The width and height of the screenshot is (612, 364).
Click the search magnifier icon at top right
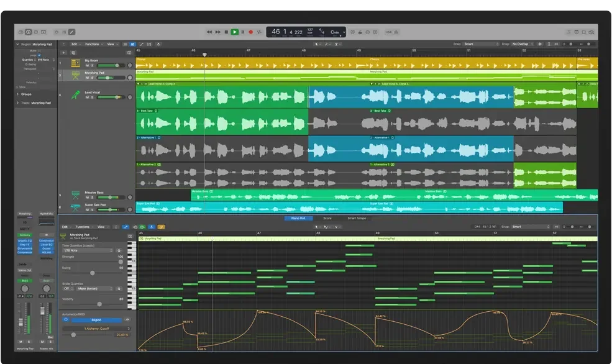(x=583, y=32)
